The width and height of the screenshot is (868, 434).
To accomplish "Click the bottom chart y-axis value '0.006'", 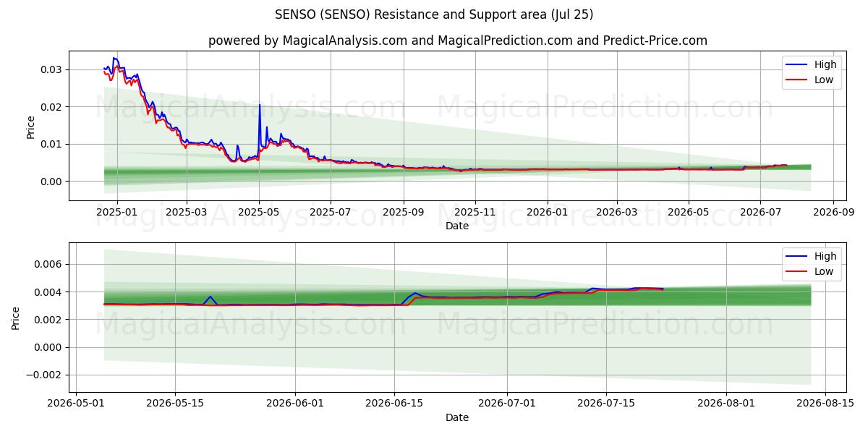I will click(x=49, y=265).
